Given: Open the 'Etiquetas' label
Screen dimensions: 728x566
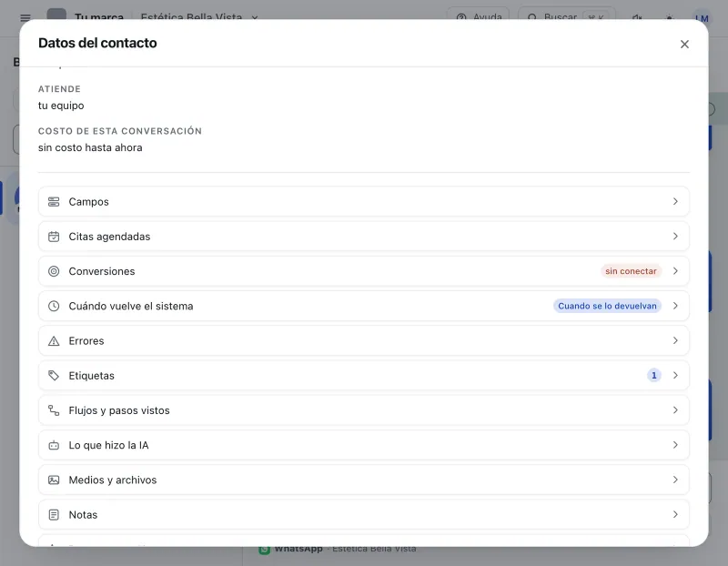Looking at the screenshot, I should pyautogui.click(x=92, y=376).
